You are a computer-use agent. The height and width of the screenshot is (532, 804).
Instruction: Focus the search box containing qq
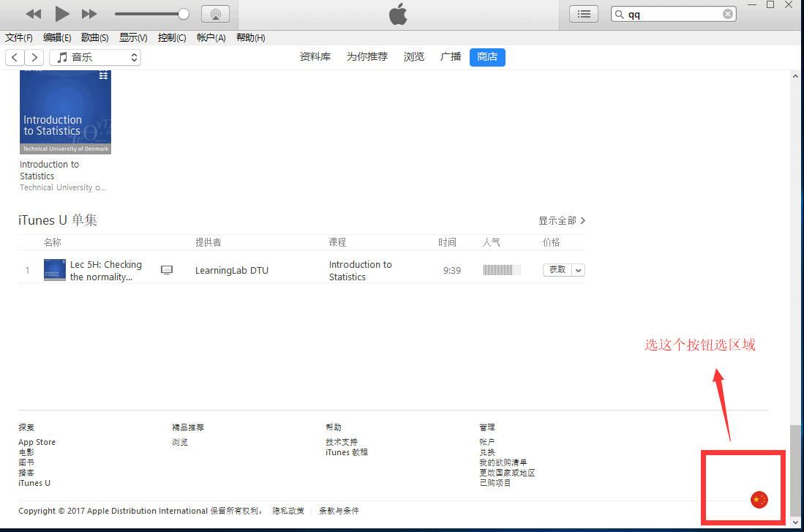tap(673, 14)
